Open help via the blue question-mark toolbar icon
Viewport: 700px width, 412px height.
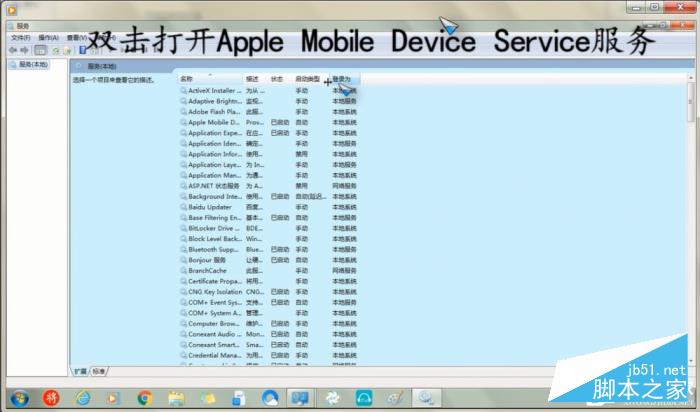(x=83, y=51)
